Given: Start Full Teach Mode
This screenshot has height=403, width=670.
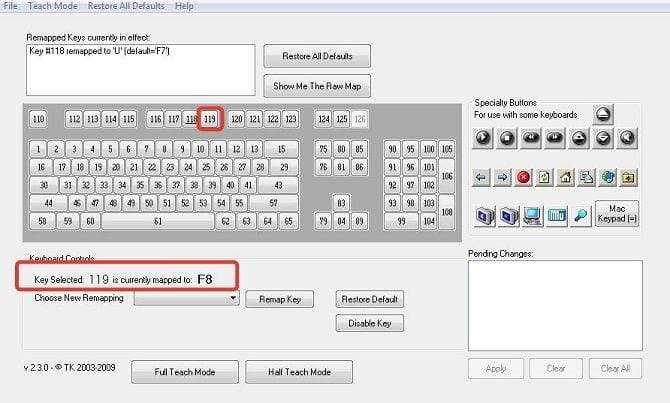Looking at the screenshot, I should click(185, 372).
